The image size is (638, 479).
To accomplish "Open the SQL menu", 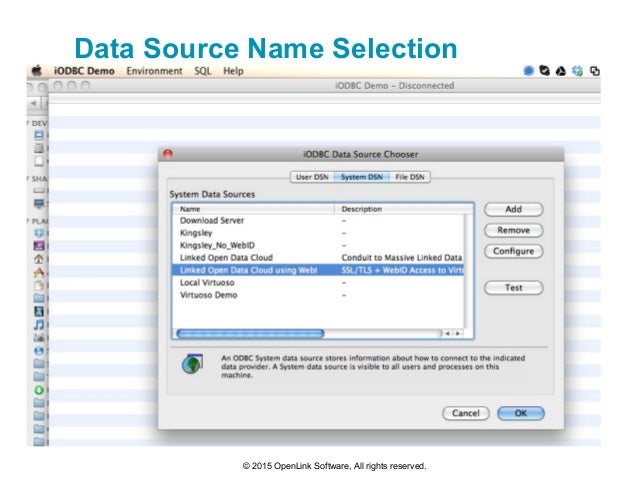I will click(203, 71).
